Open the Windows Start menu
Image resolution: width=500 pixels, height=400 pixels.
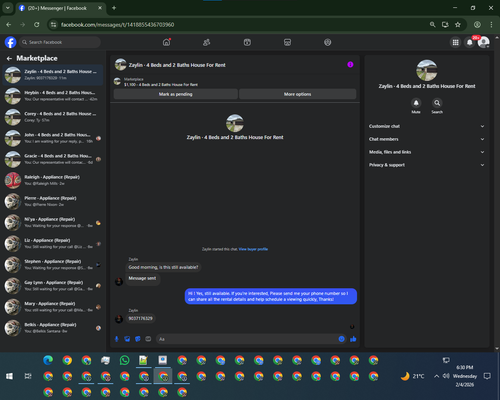9,376
